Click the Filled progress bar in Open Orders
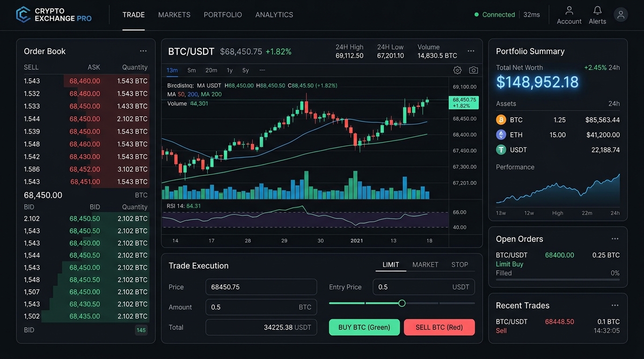This screenshot has height=359, width=644. pyautogui.click(x=558, y=280)
